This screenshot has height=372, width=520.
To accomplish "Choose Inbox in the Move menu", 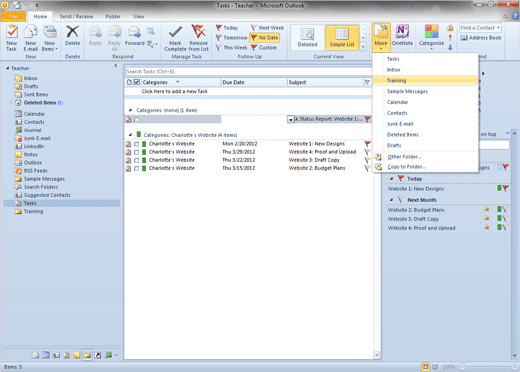I will tap(425, 70).
